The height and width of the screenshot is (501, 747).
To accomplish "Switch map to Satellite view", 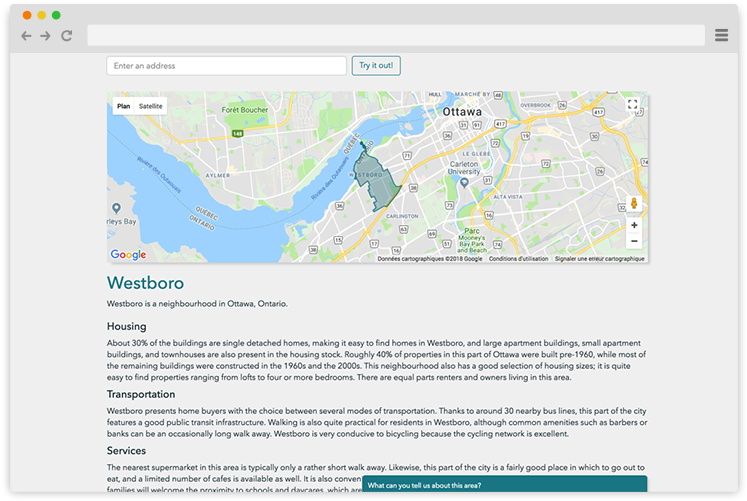I will point(151,106).
